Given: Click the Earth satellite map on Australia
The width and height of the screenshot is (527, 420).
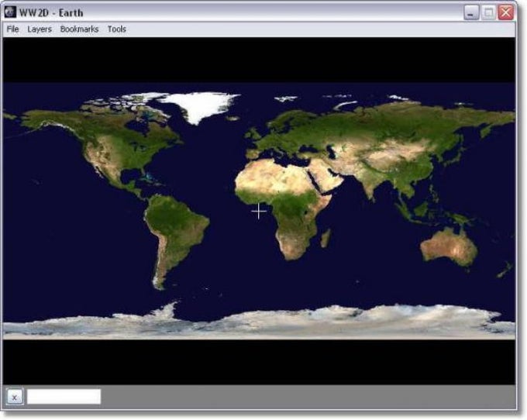Looking at the screenshot, I should point(449,247).
